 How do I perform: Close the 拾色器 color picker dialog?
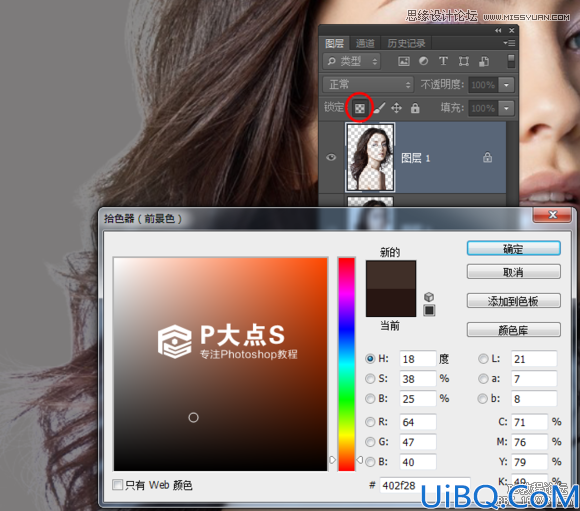click(552, 215)
